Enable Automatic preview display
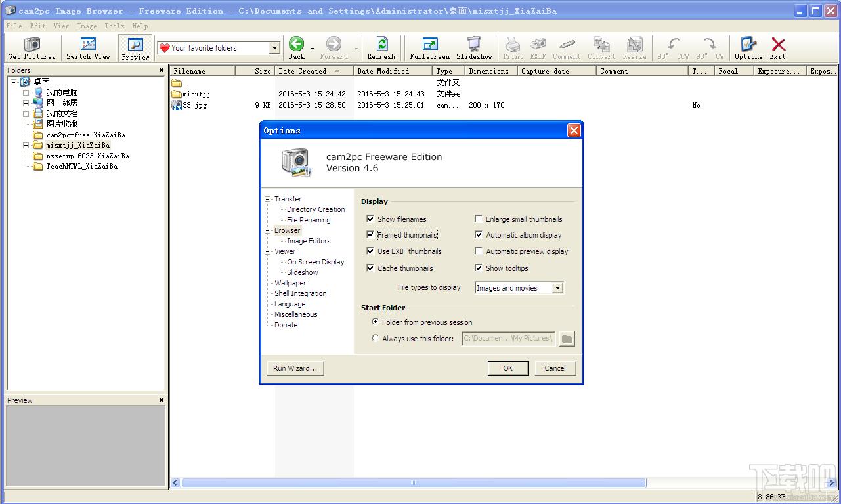The width and height of the screenshot is (841, 504). [x=479, y=251]
